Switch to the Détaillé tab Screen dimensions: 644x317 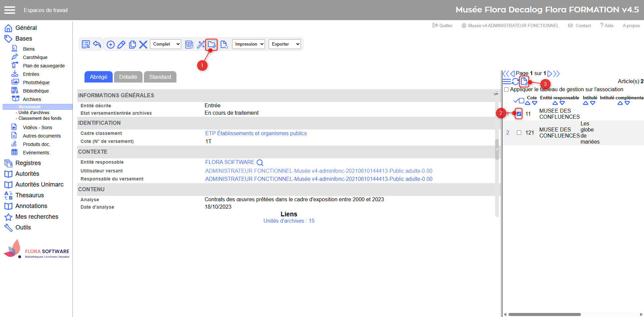point(128,77)
